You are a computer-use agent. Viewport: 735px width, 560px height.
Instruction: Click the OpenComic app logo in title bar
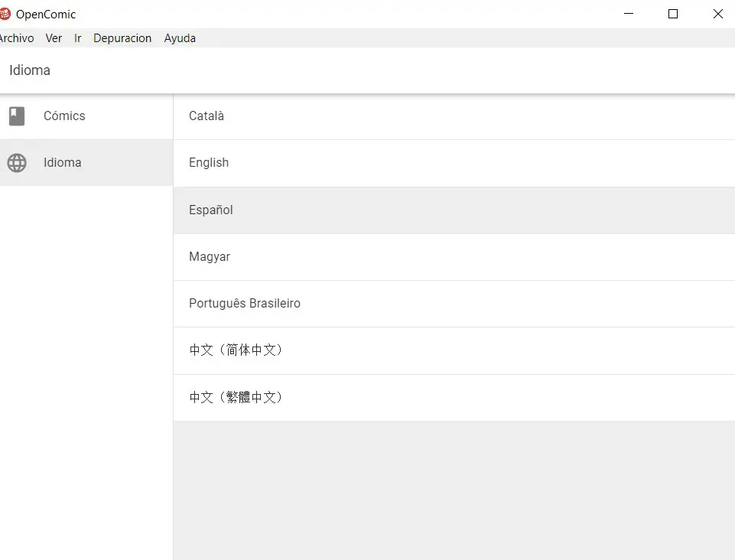tap(5, 14)
